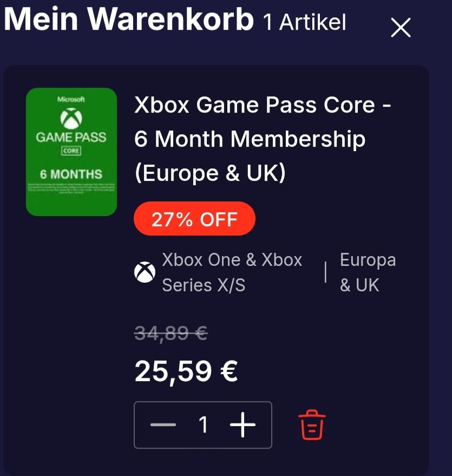The height and width of the screenshot is (476, 452).
Task: Click the quantity value 1 field
Action: [203, 425]
